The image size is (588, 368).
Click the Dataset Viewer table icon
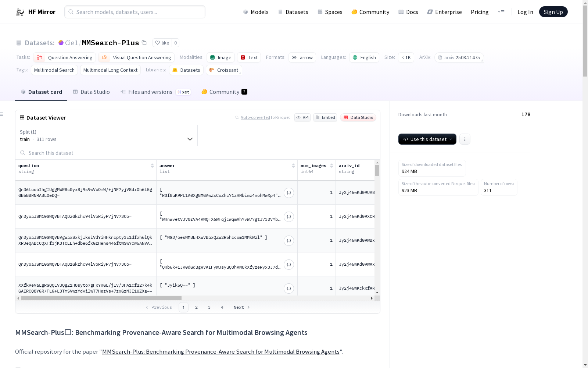(22, 117)
